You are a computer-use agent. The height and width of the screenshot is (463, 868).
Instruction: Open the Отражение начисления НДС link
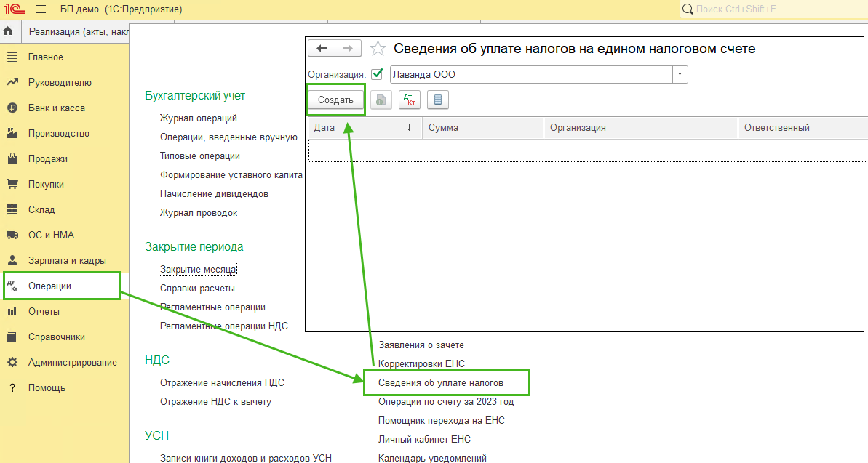click(222, 383)
